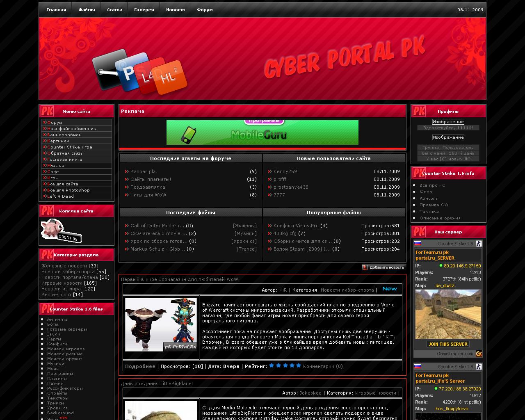This screenshot has height=420, width=525.
Task: Click the GameTracker.com logo icon
Action: [x=479, y=354]
